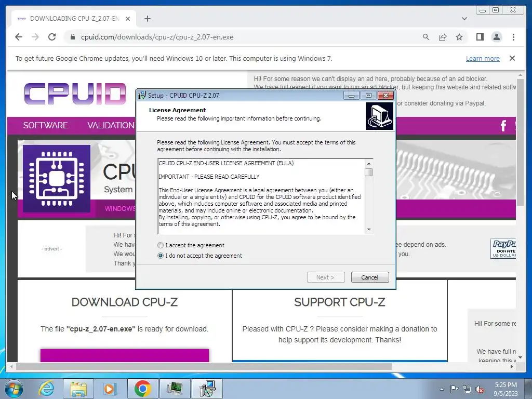Click the setup wizard installer icon in the dialog header
This screenshot has width=532, height=399.
379,116
